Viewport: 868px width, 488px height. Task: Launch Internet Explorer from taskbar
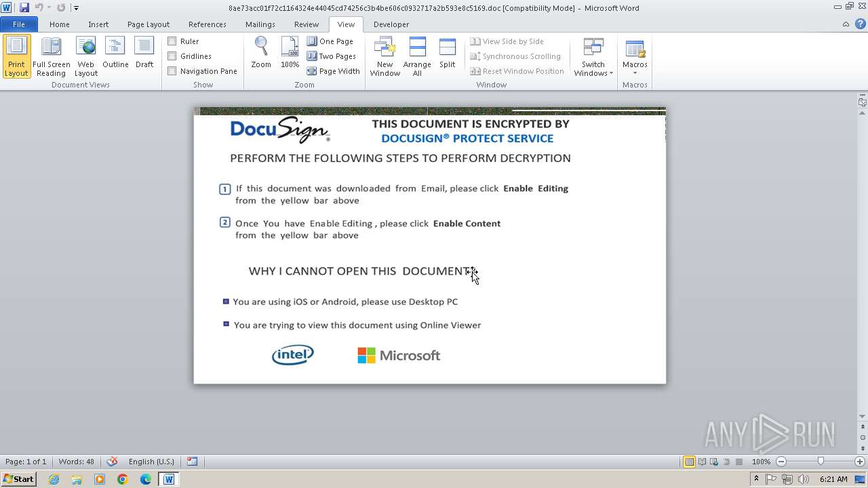coord(54,479)
